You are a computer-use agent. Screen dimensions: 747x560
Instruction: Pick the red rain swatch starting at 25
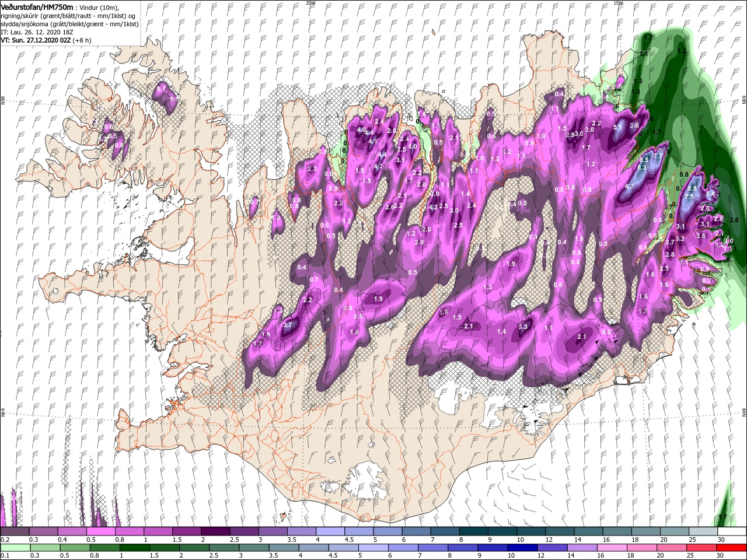[701, 547]
